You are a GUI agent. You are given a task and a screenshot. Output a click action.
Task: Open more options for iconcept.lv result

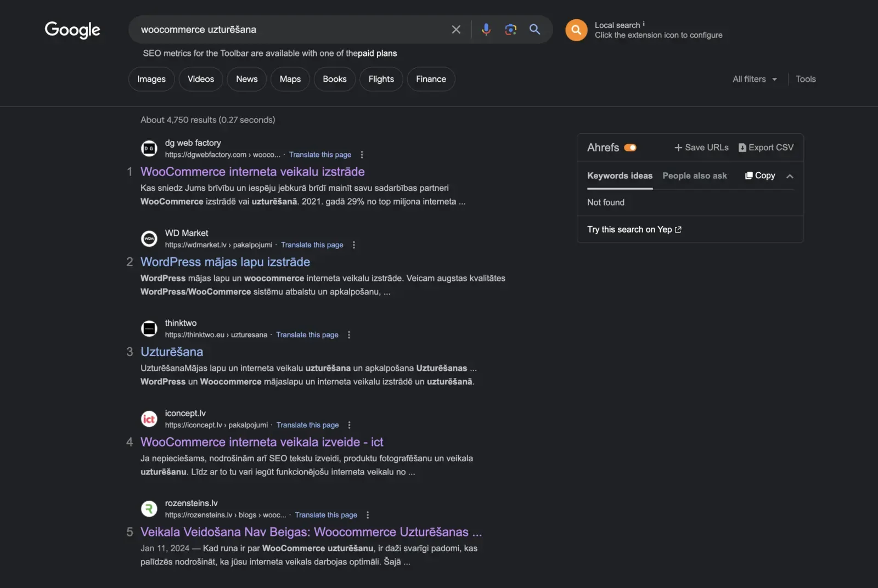tap(349, 425)
